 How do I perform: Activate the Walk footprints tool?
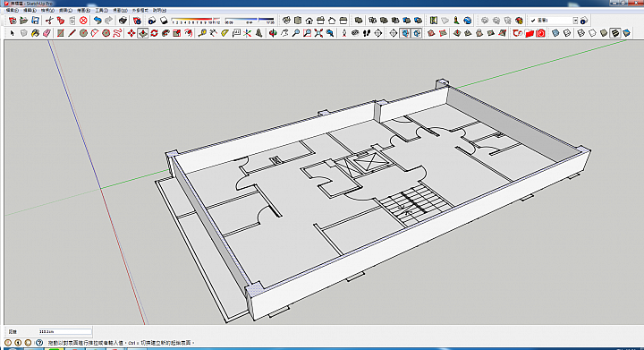pos(367,33)
